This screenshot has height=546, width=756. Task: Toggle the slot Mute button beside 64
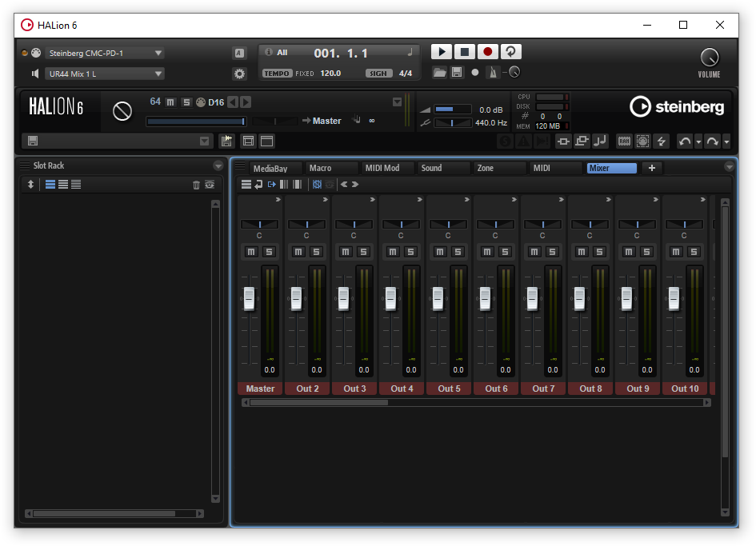click(170, 102)
